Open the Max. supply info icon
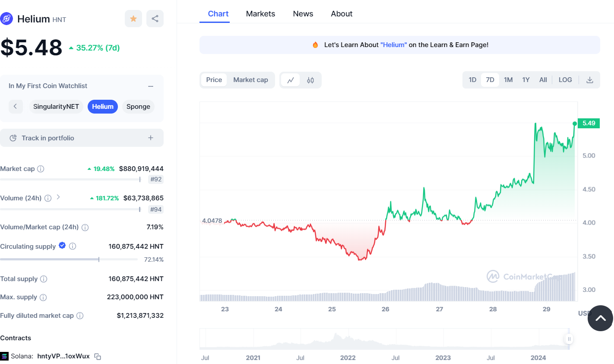This screenshot has width=614, height=364. coord(43,298)
